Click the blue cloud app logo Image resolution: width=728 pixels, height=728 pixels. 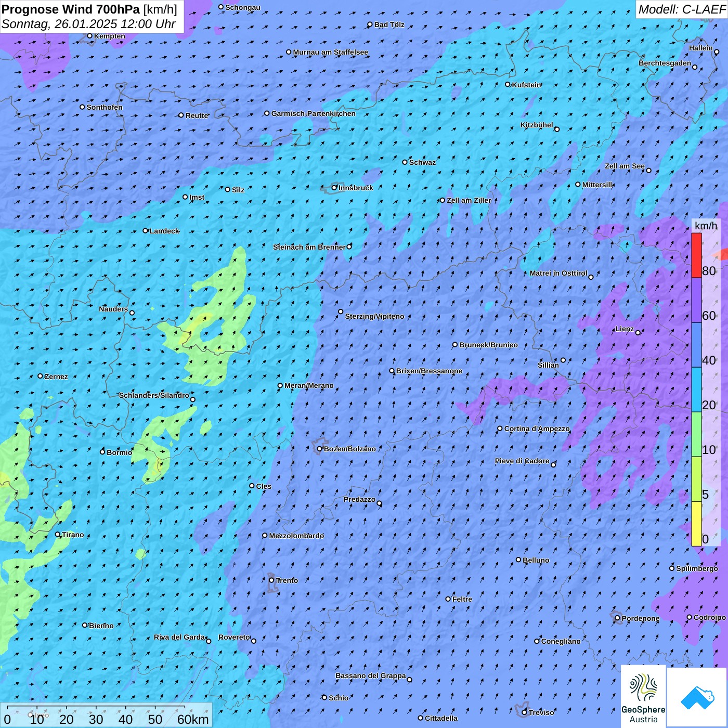[697, 697]
